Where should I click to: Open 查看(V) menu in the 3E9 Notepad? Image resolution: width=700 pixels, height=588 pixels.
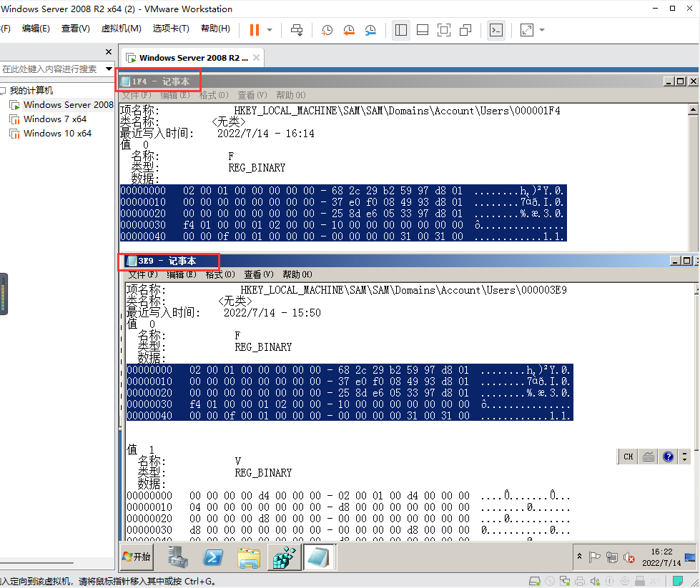click(259, 275)
